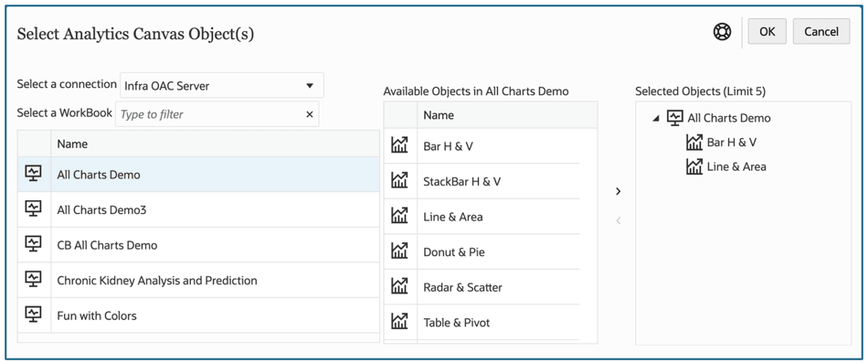Select the All Charts Demo workbook row

coord(198,175)
